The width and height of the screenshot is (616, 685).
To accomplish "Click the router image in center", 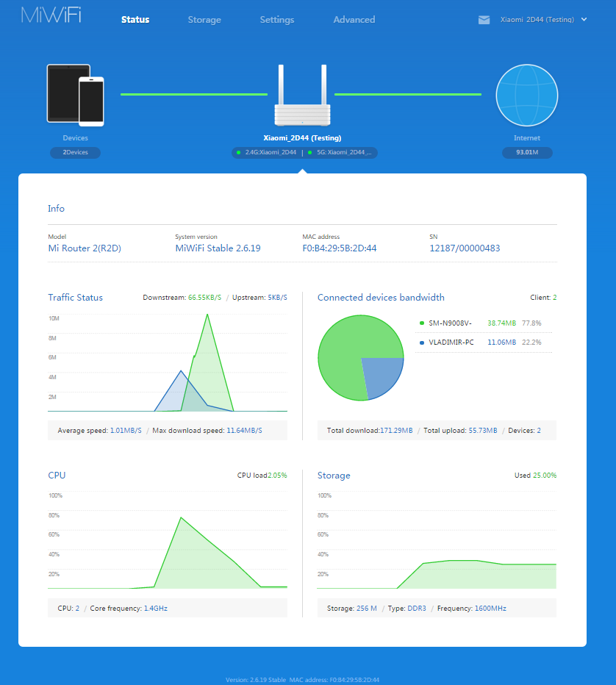I will (x=302, y=96).
